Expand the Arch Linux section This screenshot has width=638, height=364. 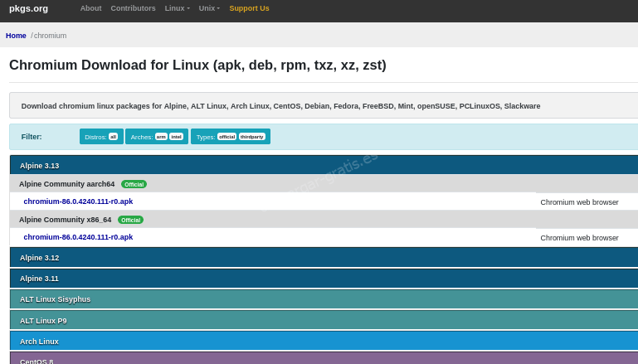(324, 341)
